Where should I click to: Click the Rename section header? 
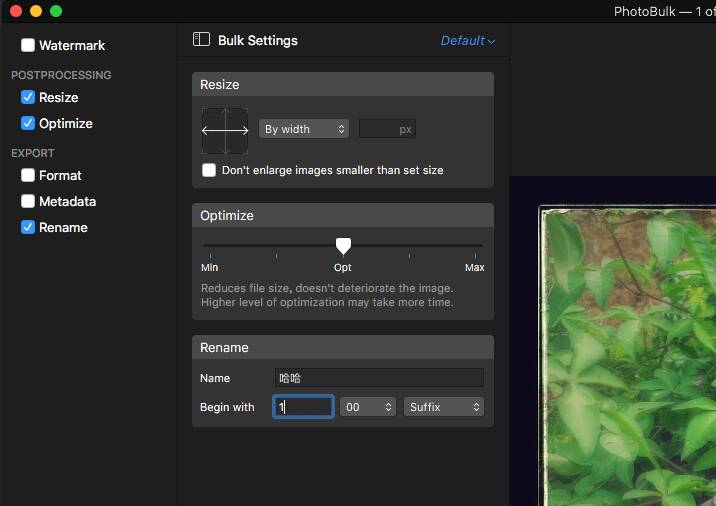343,348
